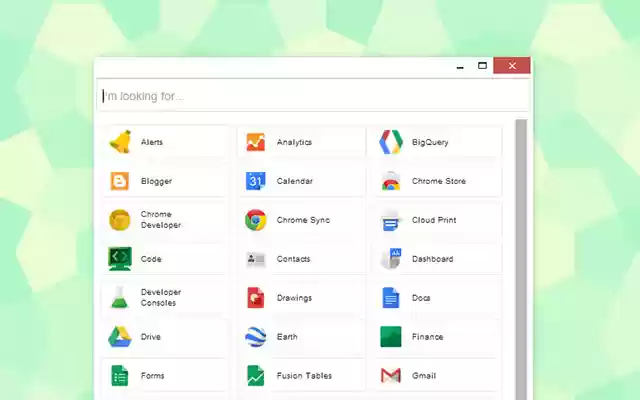Screen dimensions: 640x400
Task: Pick the "Finance" label
Action: (427, 337)
